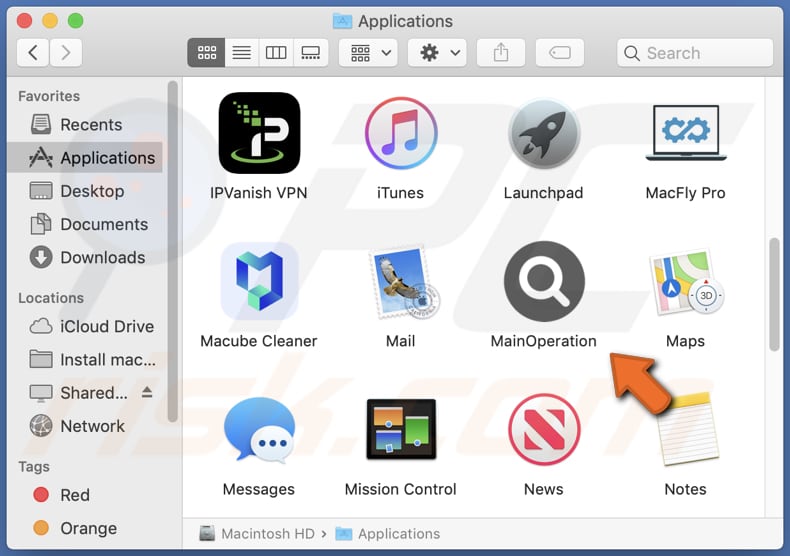
Task: Click the Mission Control label text
Action: pos(401,489)
